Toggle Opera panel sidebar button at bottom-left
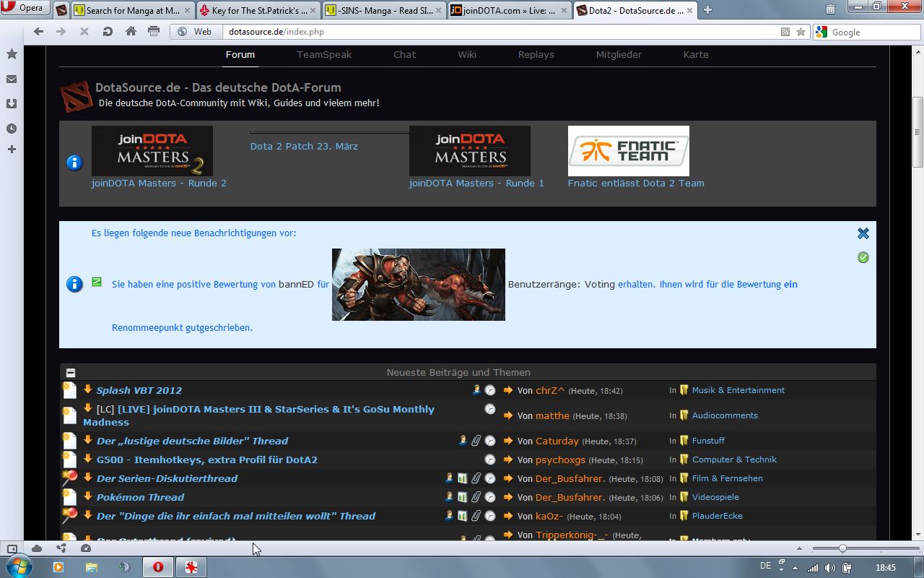The image size is (924, 578). tap(12, 548)
